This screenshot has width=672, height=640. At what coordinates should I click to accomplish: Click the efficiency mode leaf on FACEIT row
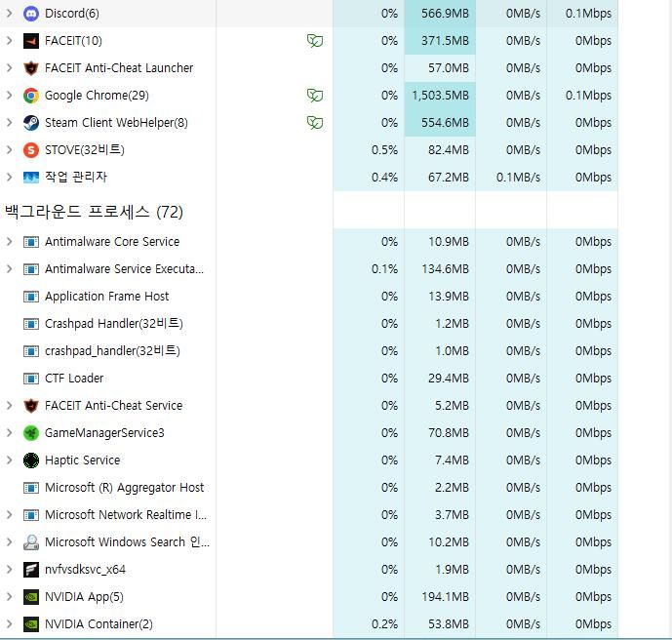click(314, 41)
